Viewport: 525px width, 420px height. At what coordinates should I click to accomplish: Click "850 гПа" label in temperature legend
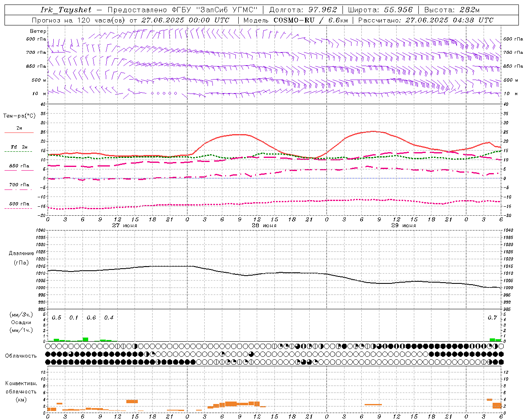tap(19, 166)
